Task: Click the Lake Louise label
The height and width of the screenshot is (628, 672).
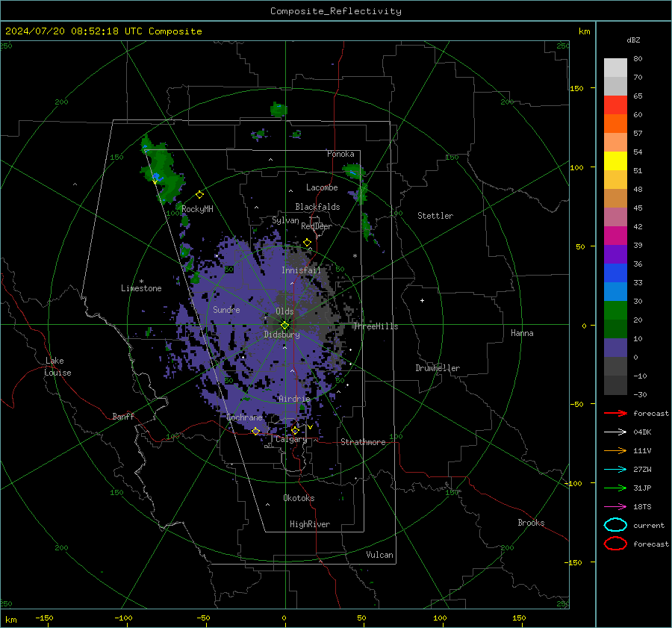Action: [x=57, y=367]
